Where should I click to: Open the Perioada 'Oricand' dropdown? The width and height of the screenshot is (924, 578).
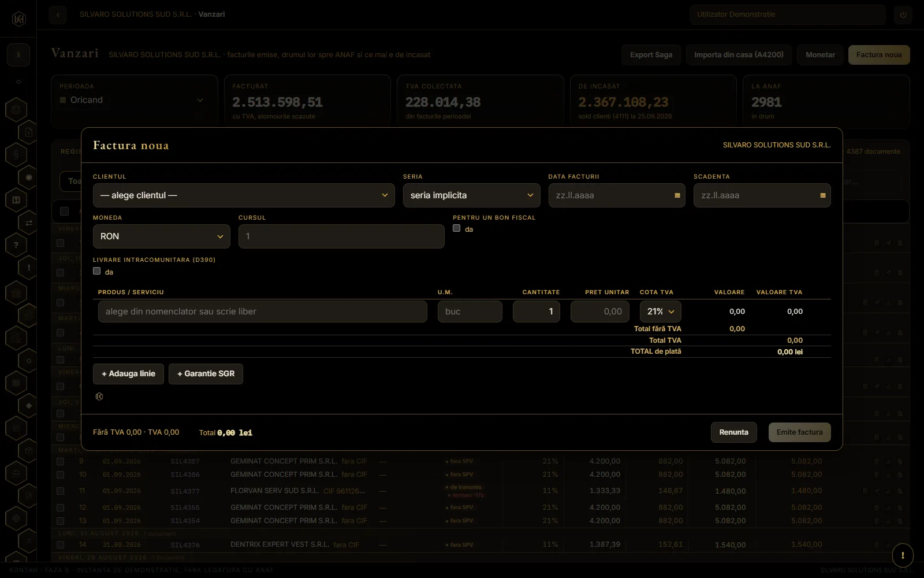point(133,100)
